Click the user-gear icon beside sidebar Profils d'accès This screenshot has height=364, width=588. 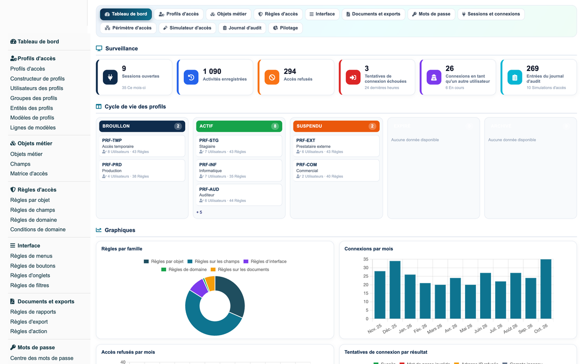14,58
